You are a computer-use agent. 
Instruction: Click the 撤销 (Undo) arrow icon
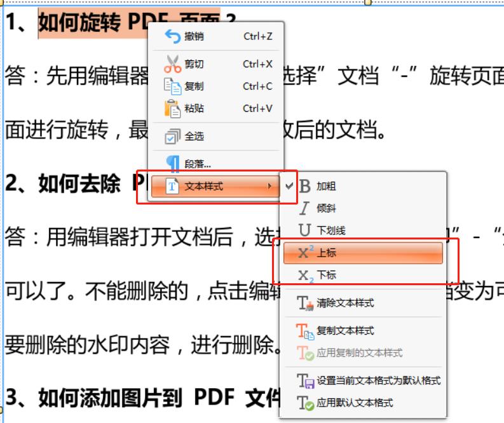coord(172,37)
